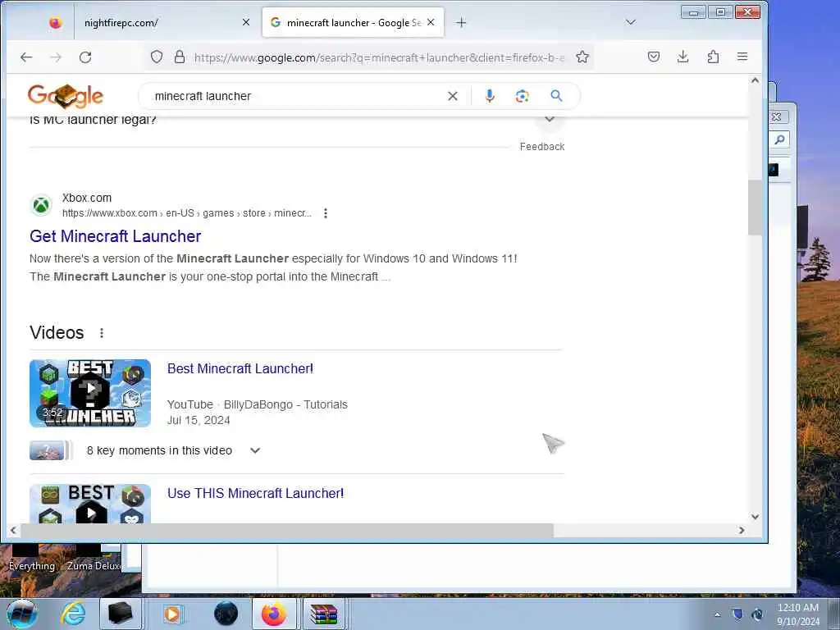
Task: Click the vertical scrollbar thumb
Action: (755, 208)
